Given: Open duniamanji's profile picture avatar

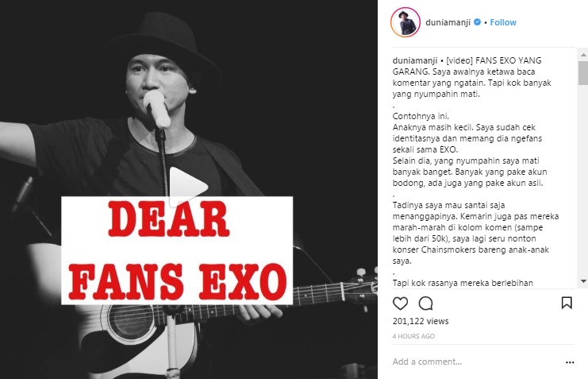Looking at the screenshot, I should point(405,22).
